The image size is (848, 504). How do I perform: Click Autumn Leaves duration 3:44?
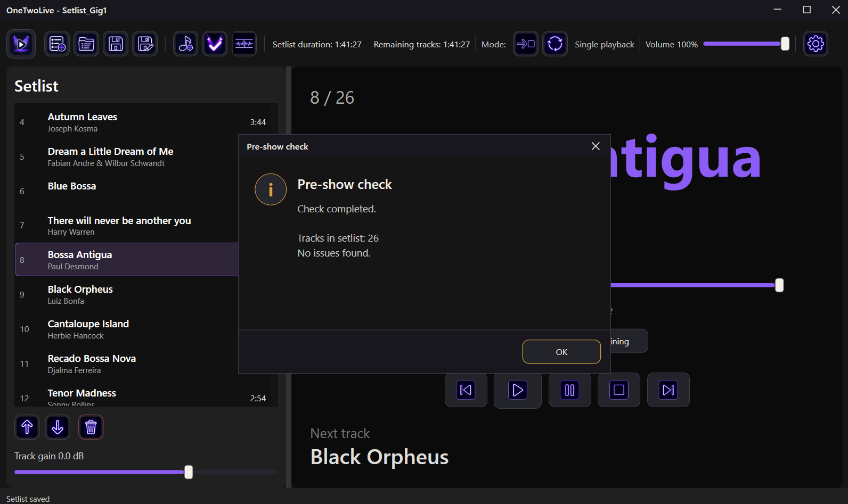(258, 122)
